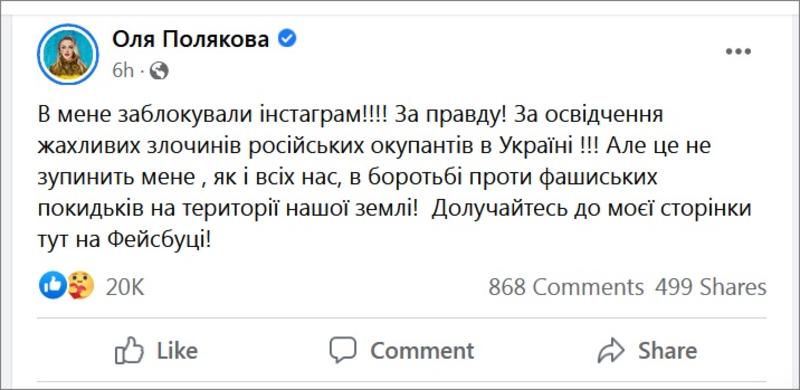The height and width of the screenshot is (390, 800).
Task: Click the blue thumbs-up reaction icon
Action: (52, 285)
